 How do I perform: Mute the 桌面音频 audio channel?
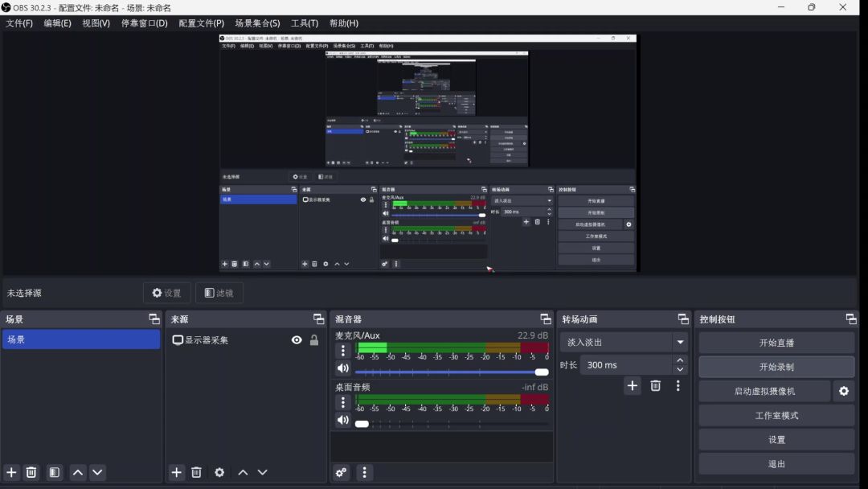tap(343, 421)
